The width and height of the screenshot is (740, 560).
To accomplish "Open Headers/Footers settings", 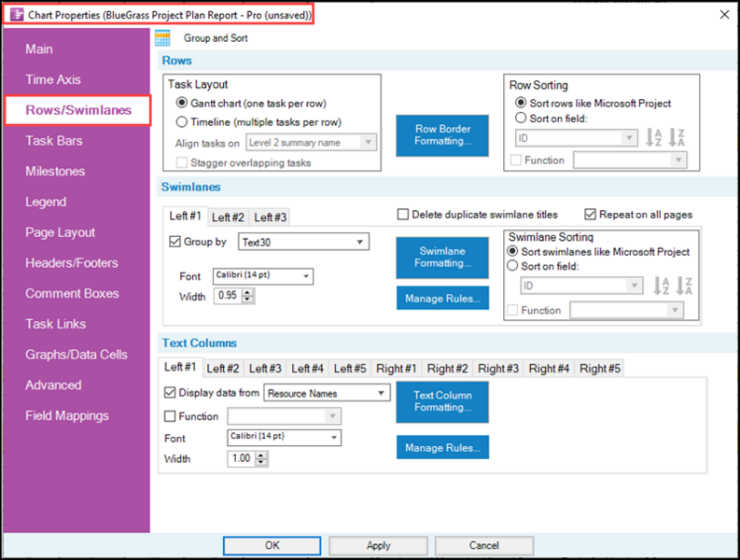I will coord(72,263).
